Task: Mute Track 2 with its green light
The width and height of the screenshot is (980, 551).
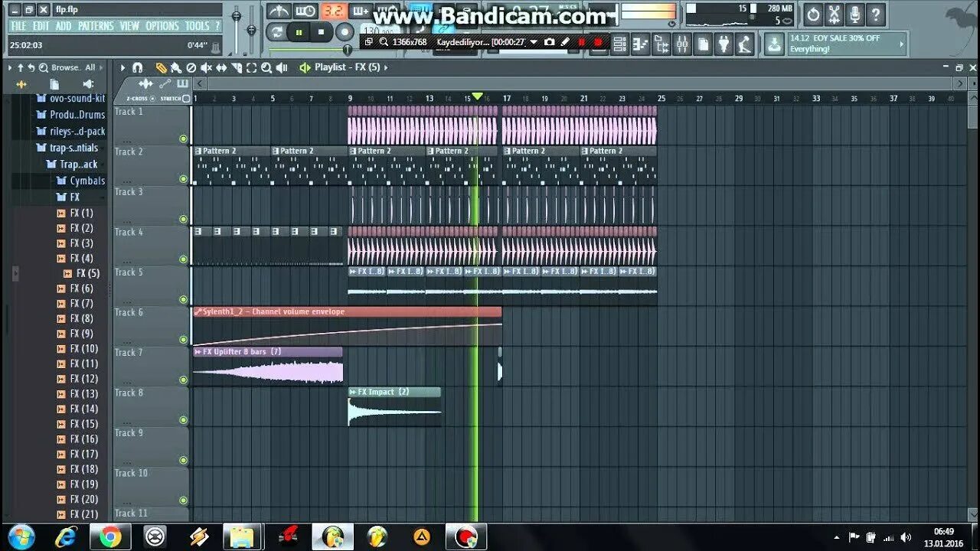Action: tap(183, 179)
